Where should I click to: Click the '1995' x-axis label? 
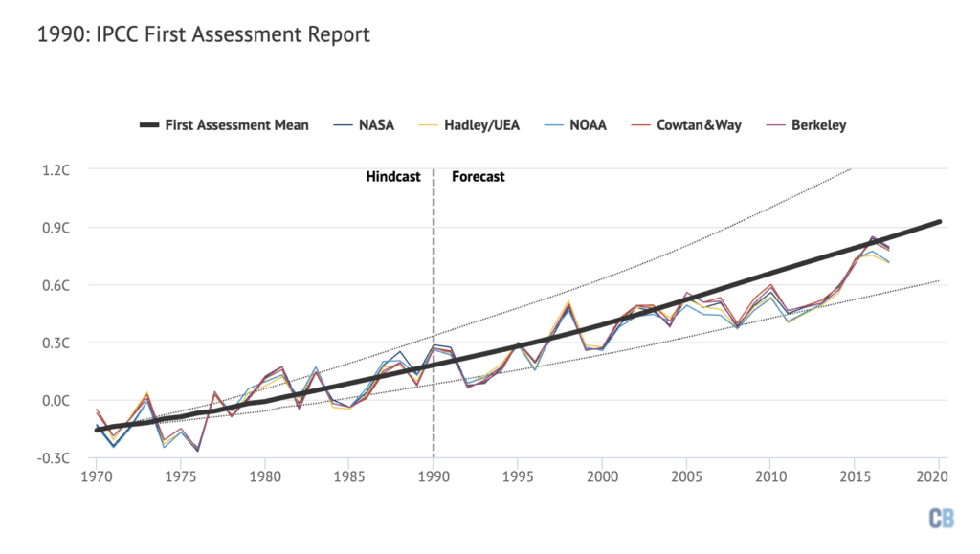pyautogui.click(x=518, y=476)
